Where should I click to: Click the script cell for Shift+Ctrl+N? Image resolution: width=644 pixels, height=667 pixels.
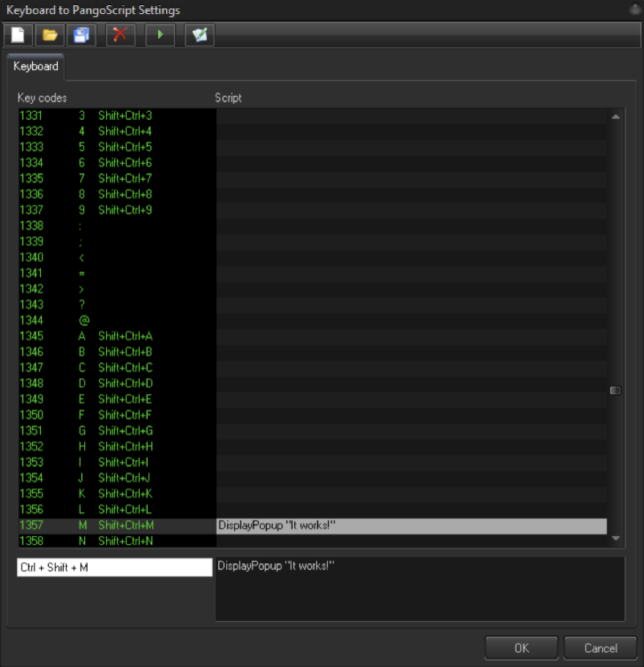[x=411, y=541]
